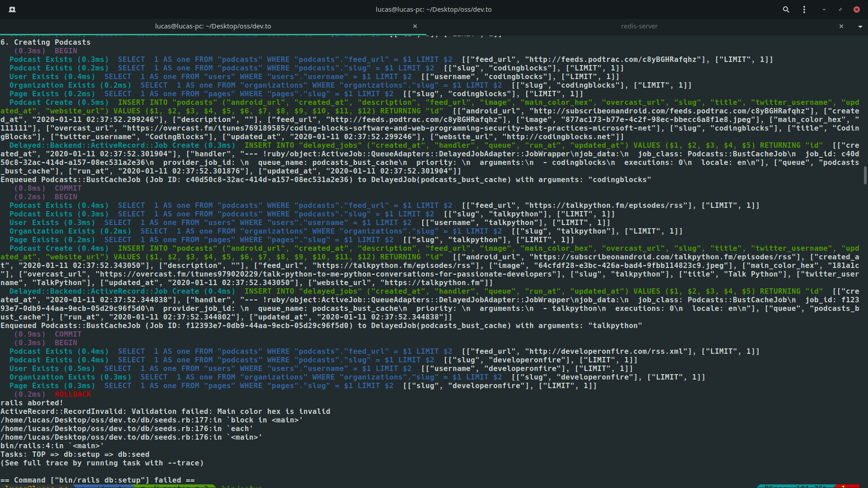
Task: Expand the tab list dropdown arrow
Action: (860, 27)
